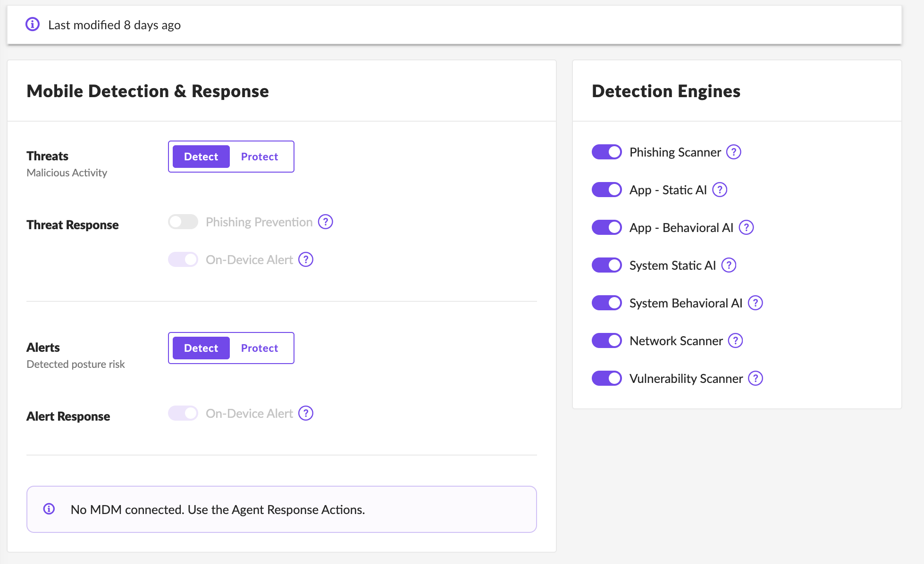
Task: Click help icon for Threat Response On-Device Alert
Action: pos(306,260)
